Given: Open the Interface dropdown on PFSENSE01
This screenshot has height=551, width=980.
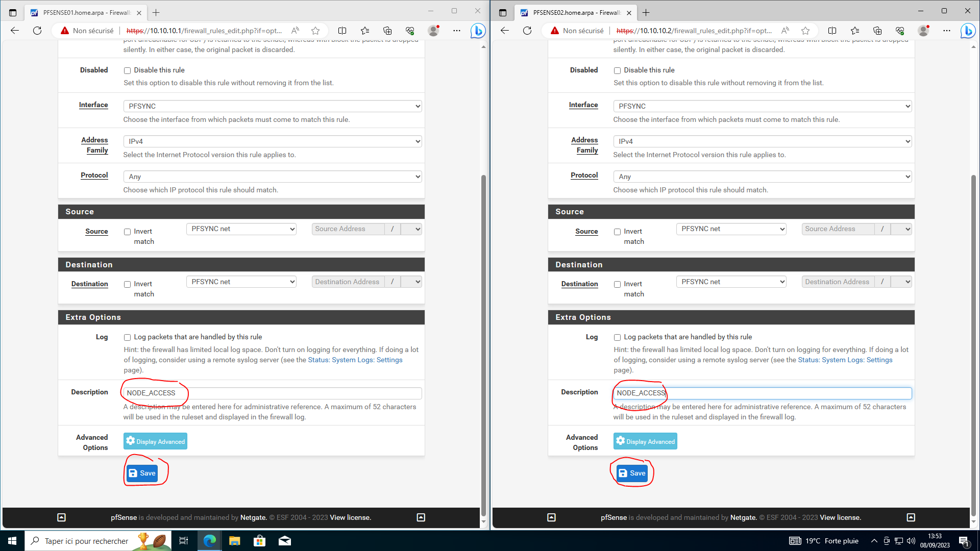Looking at the screenshot, I should (x=273, y=106).
